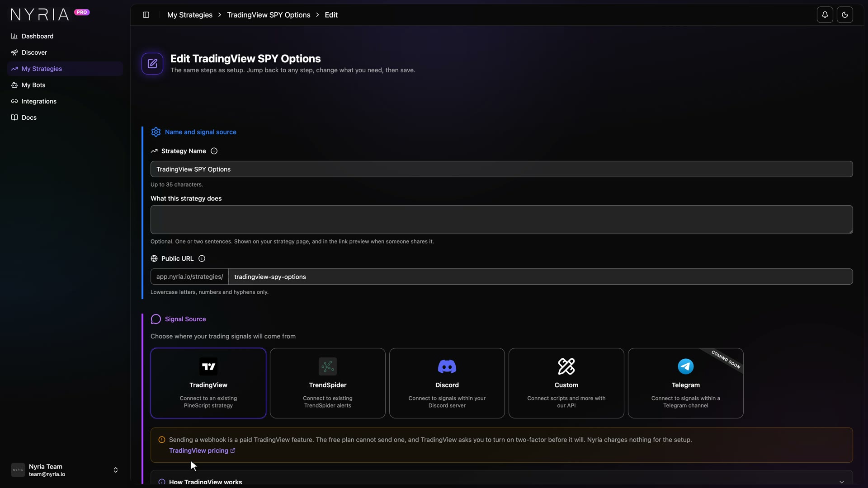Click the Dashboard chart icon
Viewport: 868px width, 488px height.
14,36
